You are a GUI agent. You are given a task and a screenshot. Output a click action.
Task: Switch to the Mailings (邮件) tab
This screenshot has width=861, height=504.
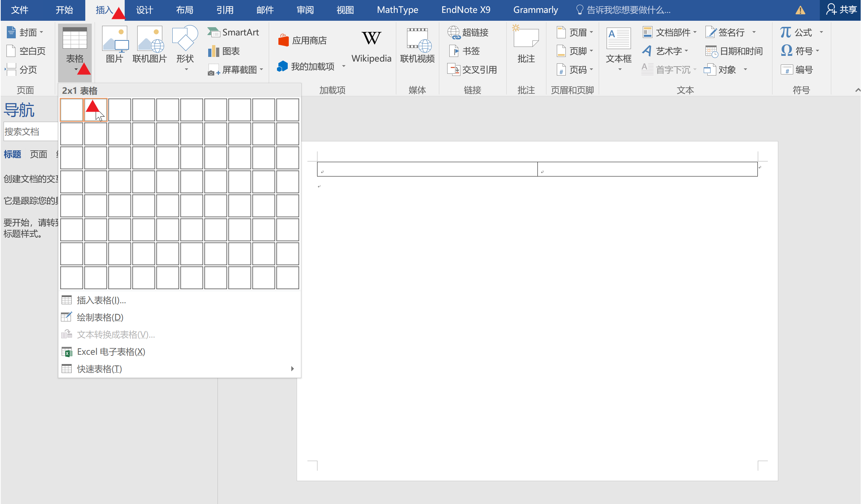(265, 10)
